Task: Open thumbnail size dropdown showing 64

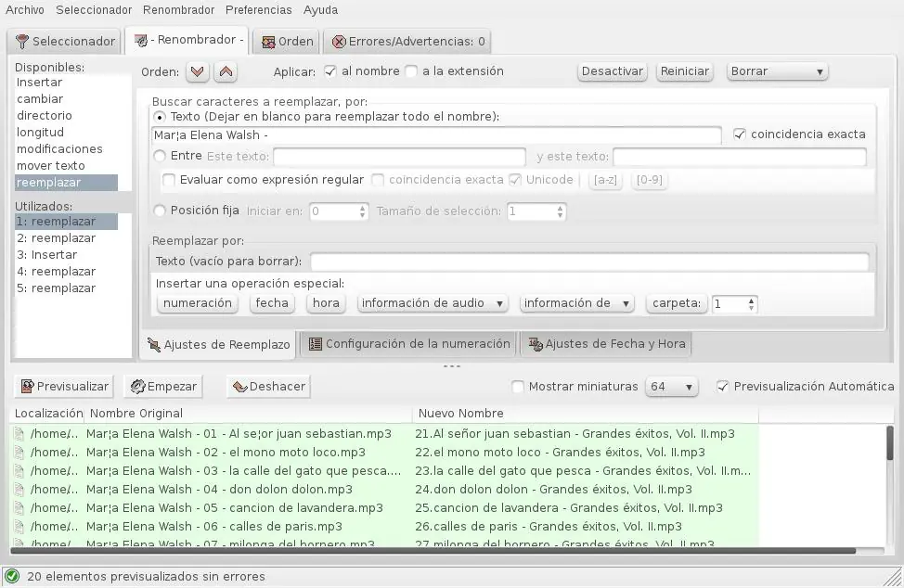Action: point(672,387)
